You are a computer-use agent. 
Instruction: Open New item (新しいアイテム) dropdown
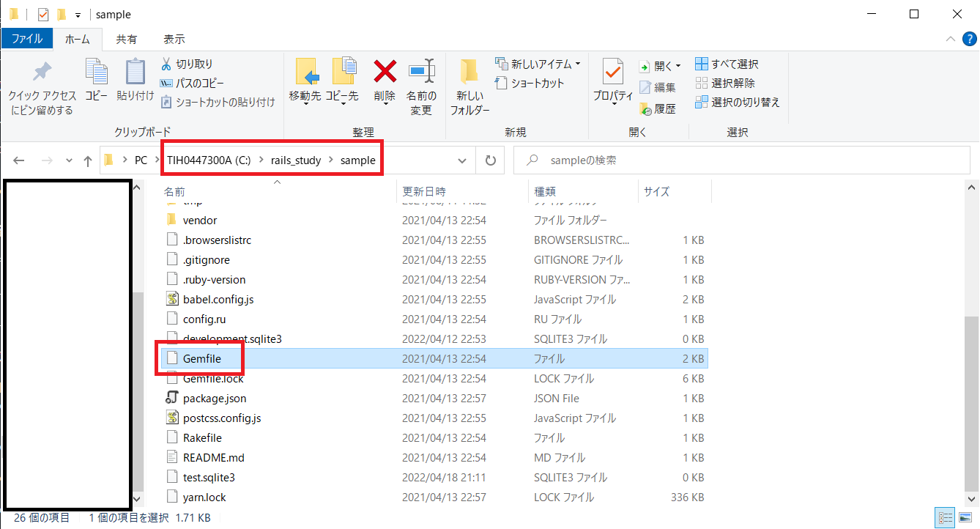538,64
